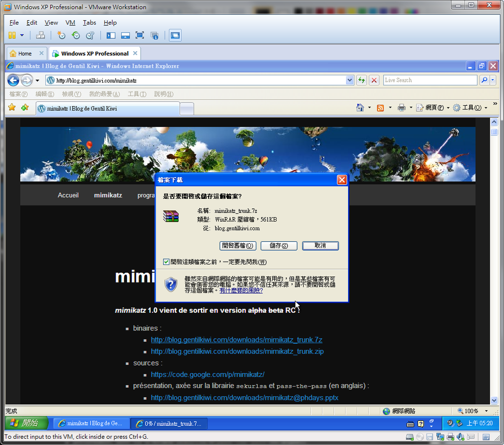This screenshot has height=445, width=504.
Task: Toggle the always ask before opening checkbox
Action: (166, 262)
